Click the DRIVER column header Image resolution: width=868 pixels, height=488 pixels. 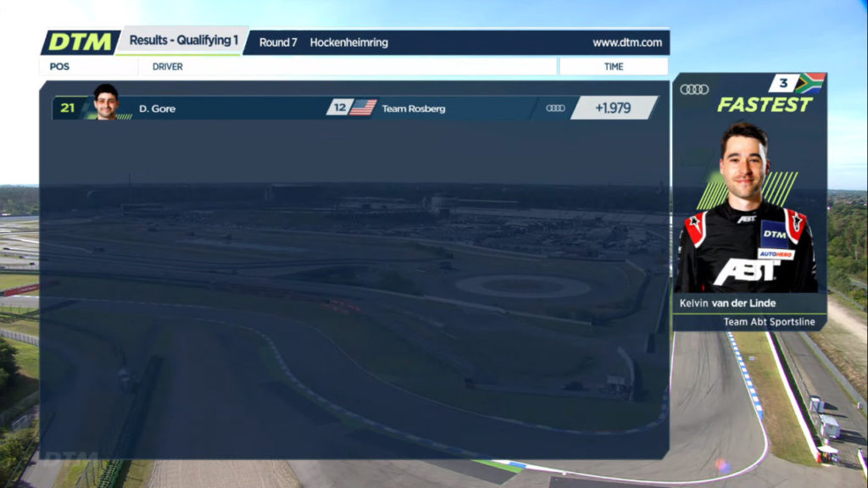tap(167, 66)
